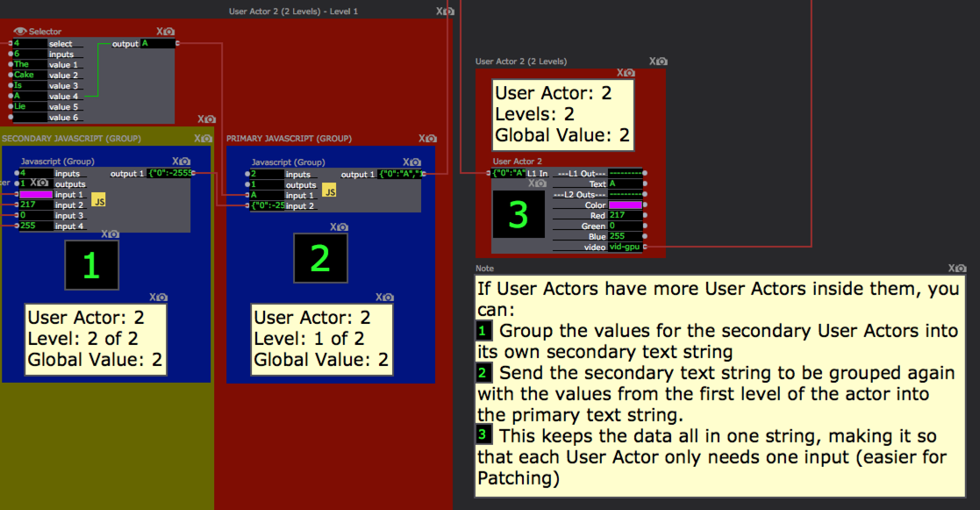Click the X icon on SECONDARY JAVASCRIPT (GROUP) title bar
Viewport: 980px width, 510px height.
(196, 138)
